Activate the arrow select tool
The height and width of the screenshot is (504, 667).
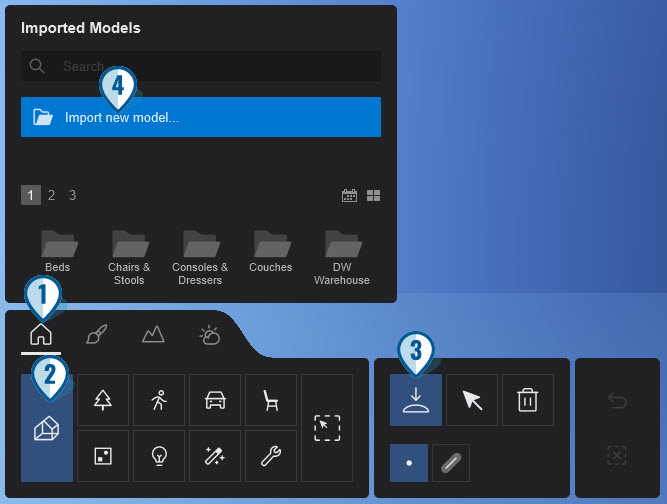(472, 400)
